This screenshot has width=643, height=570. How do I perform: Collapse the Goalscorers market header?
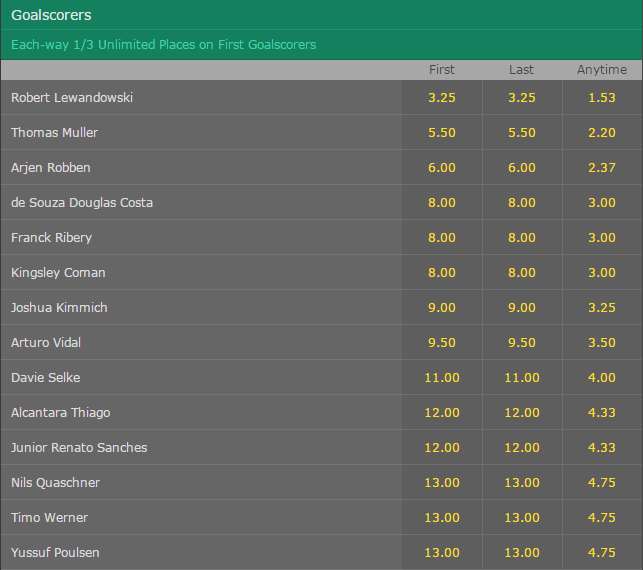click(x=322, y=15)
